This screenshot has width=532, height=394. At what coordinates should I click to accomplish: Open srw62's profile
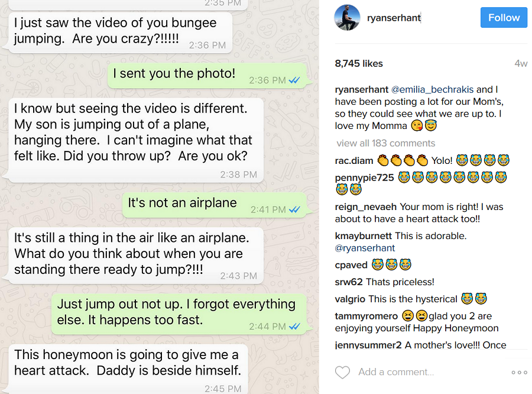(x=349, y=282)
